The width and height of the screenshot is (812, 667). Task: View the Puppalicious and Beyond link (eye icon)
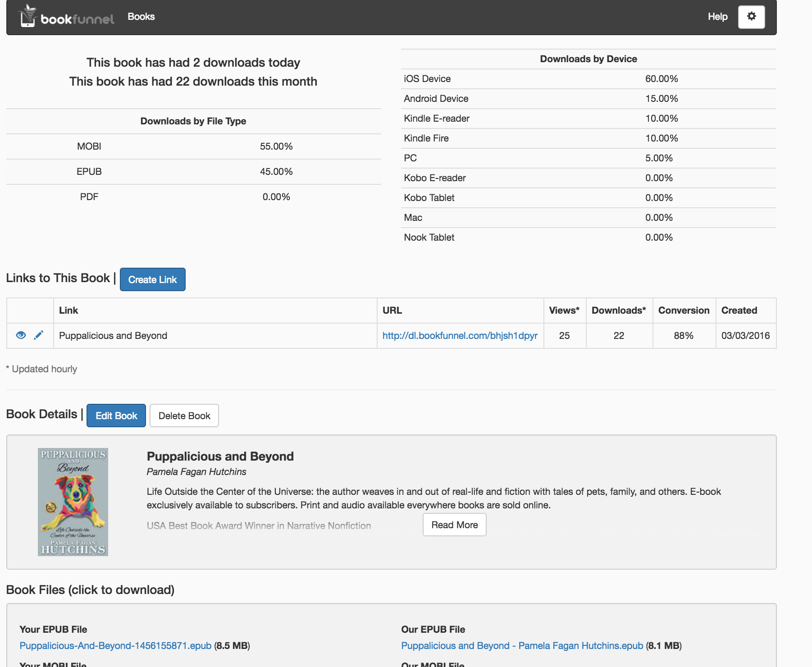click(21, 335)
